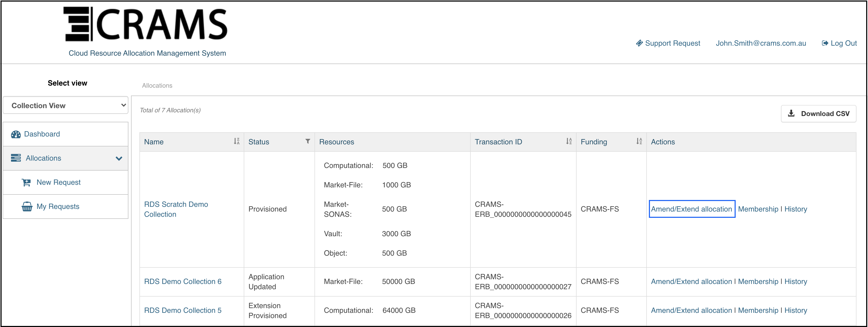Select Allocations in the sidebar menu

[65, 158]
